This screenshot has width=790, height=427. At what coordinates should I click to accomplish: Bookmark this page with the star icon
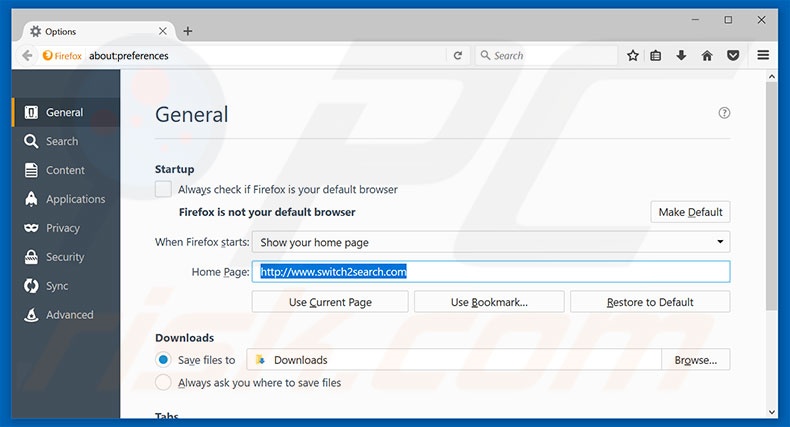tap(633, 55)
